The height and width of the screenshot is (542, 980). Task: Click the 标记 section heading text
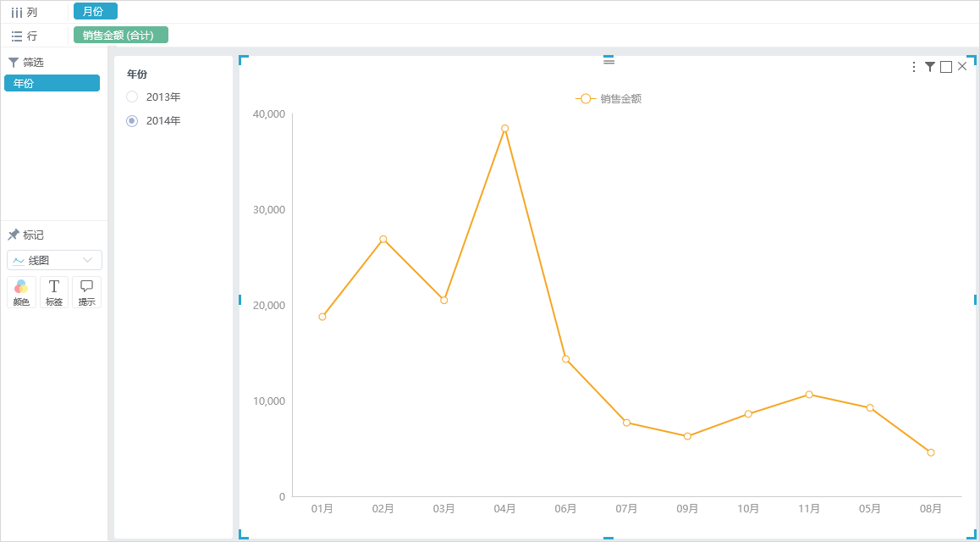(x=33, y=235)
